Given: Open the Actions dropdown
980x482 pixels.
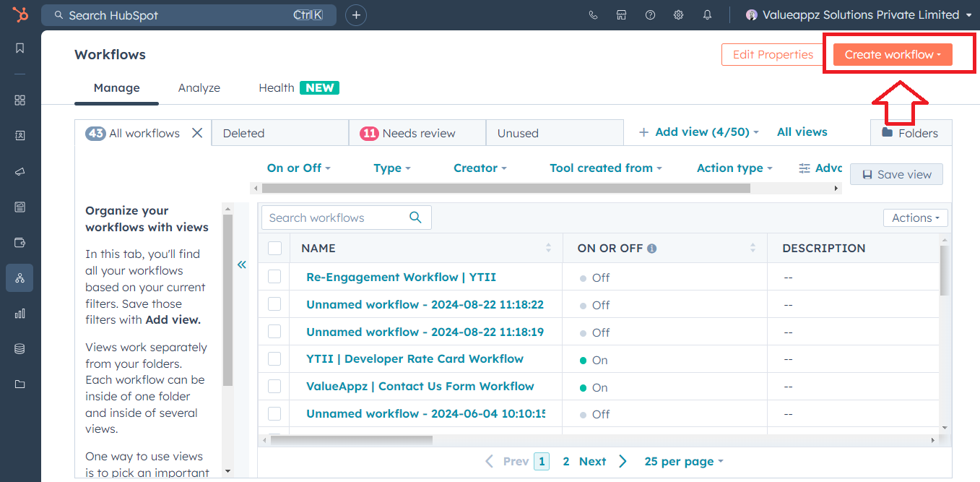Looking at the screenshot, I should 915,218.
